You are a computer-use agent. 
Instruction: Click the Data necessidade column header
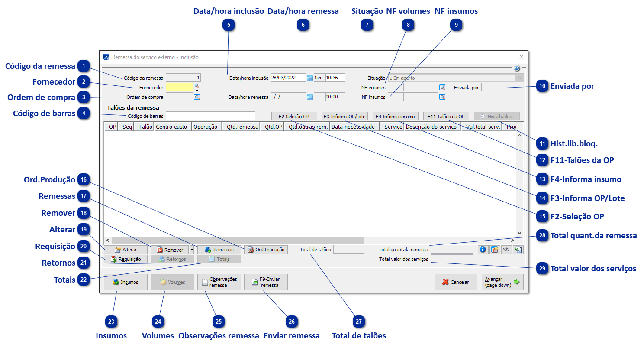(x=354, y=127)
